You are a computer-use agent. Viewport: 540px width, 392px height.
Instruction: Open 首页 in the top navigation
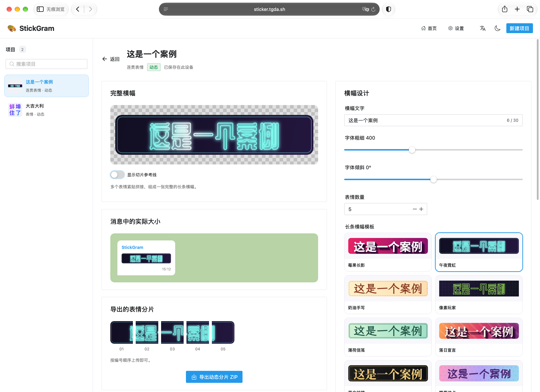click(x=429, y=28)
